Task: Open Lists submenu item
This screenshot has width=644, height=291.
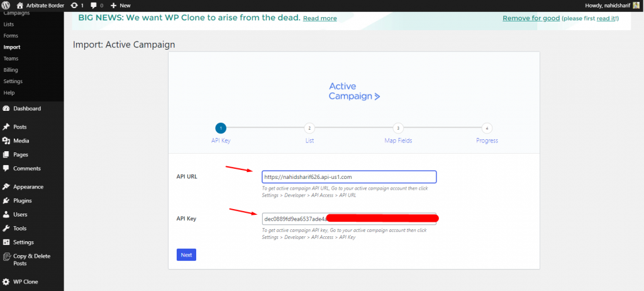Action: 9,25
